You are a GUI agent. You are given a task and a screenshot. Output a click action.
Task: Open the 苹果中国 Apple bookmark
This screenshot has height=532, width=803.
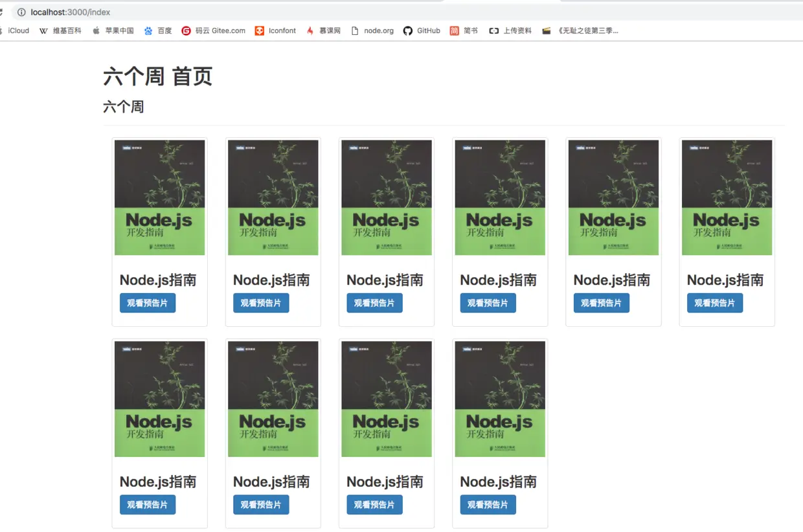(x=113, y=30)
